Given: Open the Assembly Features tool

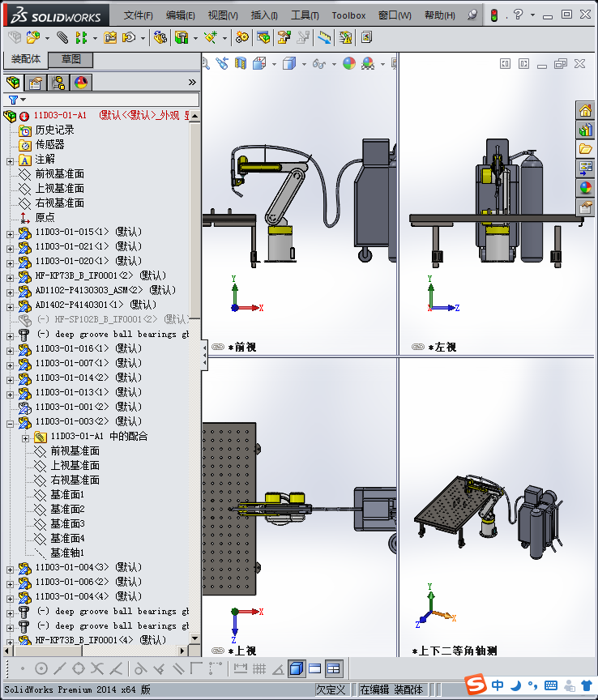Looking at the screenshot, I should click(x=182, y=38).
